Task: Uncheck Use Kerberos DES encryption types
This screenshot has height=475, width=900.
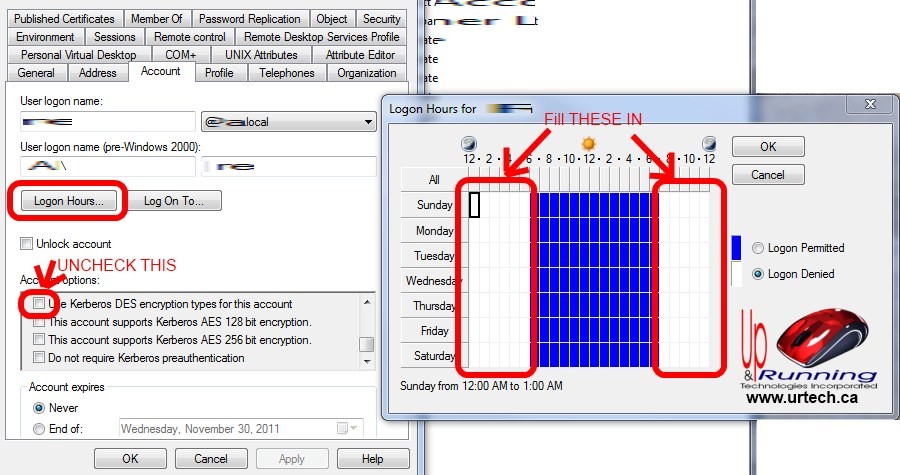Action: [39, 303]
